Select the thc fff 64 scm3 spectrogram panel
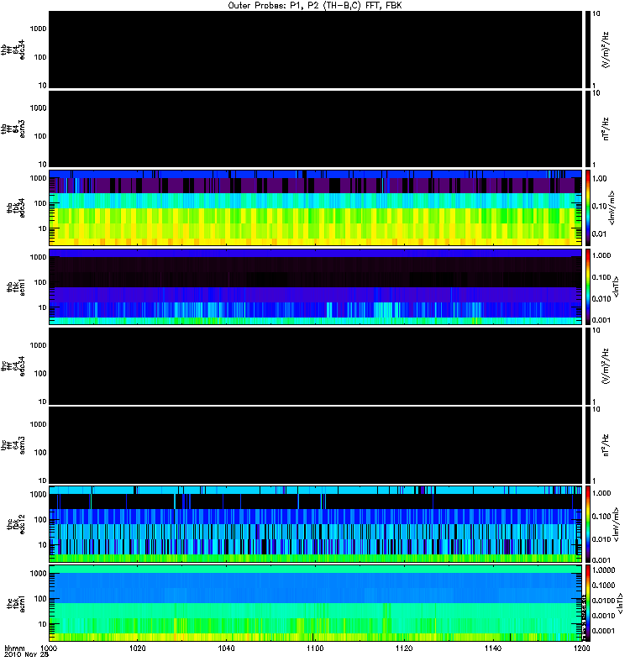 pyautogui.click(x=315, y=445)
